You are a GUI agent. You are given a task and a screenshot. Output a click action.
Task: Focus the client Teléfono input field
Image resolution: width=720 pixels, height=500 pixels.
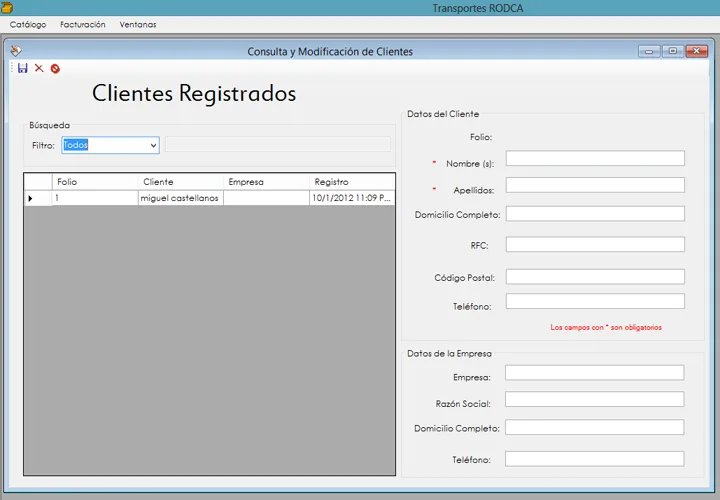click(595, 301)
